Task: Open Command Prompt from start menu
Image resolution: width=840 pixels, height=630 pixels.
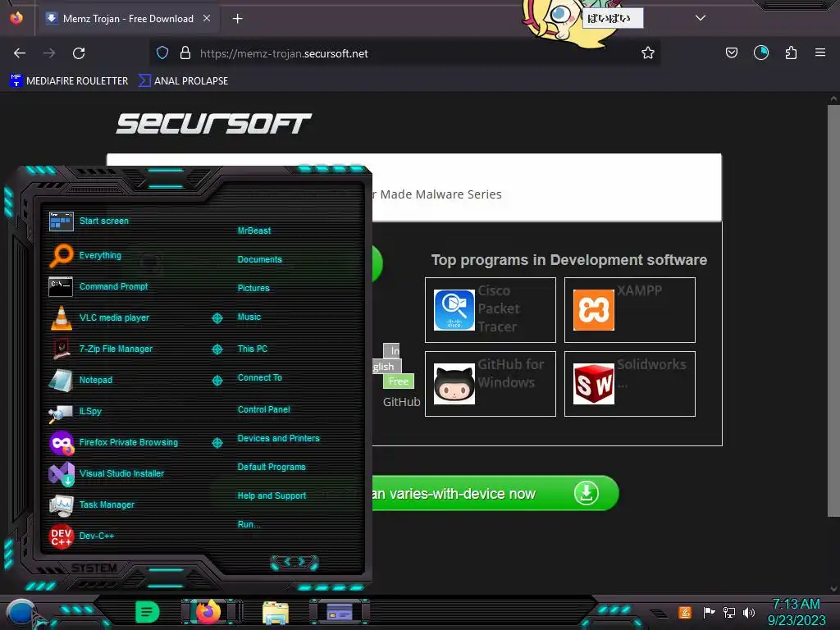Action: [98, 286]
